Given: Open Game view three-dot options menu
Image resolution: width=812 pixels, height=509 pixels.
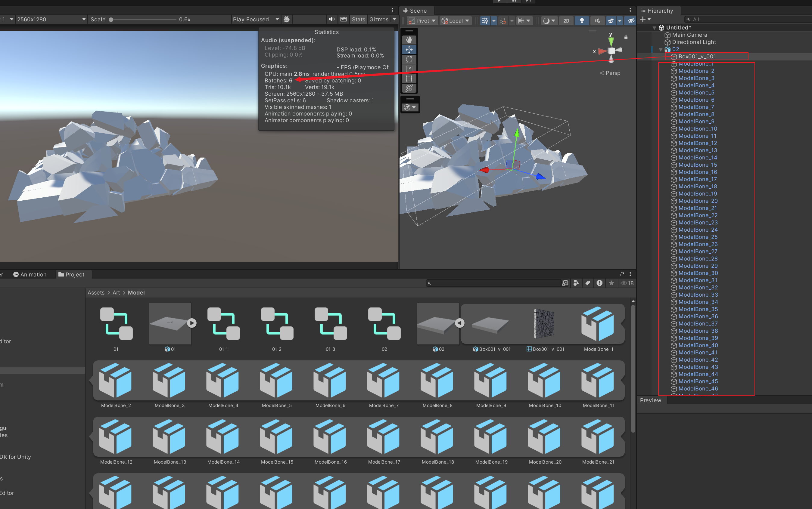Looking at the screenshot, I should click(393, 10).
